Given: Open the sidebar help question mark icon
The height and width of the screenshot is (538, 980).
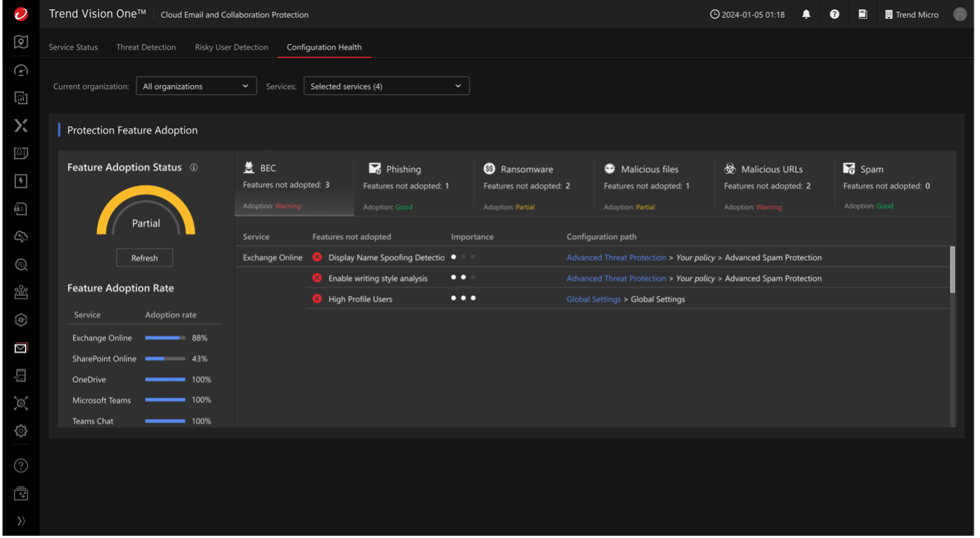Looking at the screenshot, I should click(21, 466).
